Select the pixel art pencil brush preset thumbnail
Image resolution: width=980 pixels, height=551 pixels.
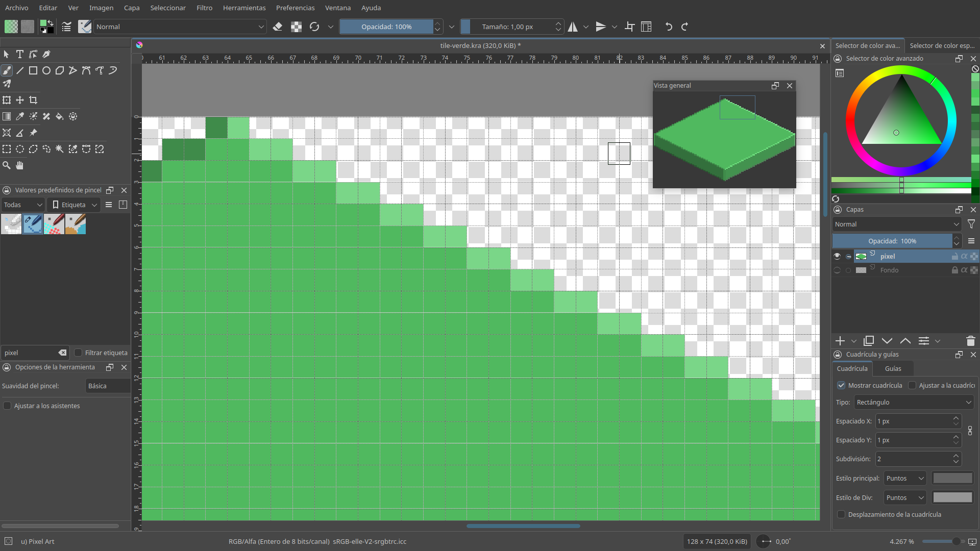click(x=33, y=224)
